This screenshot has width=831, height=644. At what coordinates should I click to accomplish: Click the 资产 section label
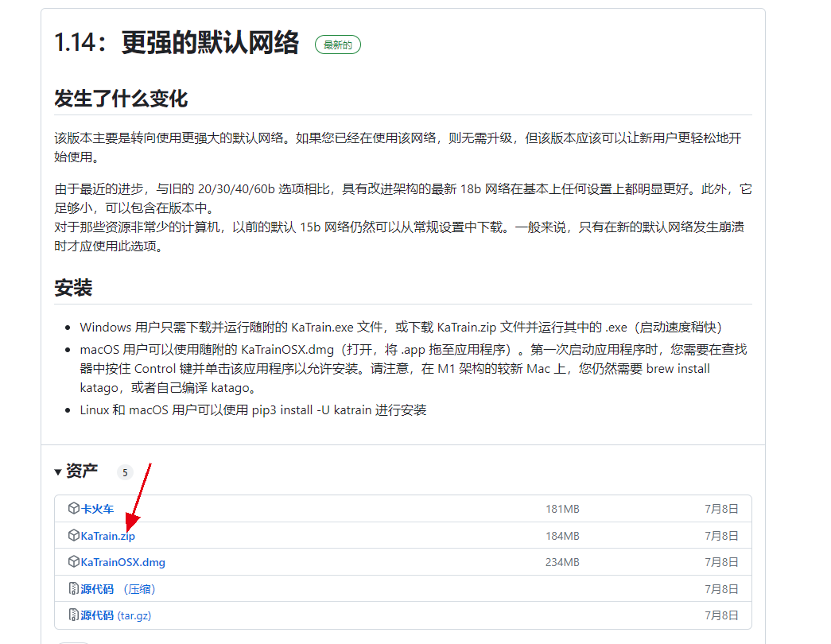tap(82, 471)
